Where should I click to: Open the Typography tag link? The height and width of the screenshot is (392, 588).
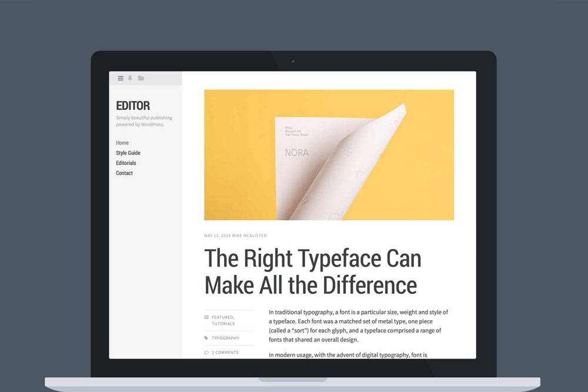tap(225, 338)
